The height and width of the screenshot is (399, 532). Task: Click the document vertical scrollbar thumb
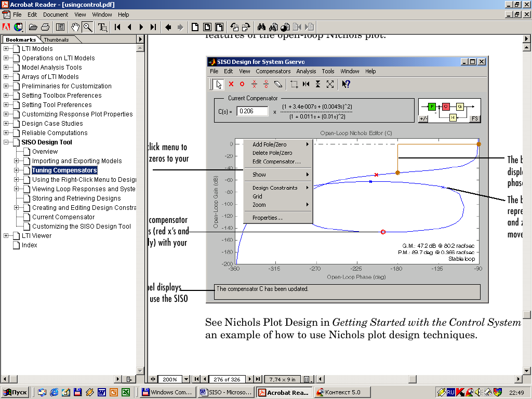tap(527, 315)
